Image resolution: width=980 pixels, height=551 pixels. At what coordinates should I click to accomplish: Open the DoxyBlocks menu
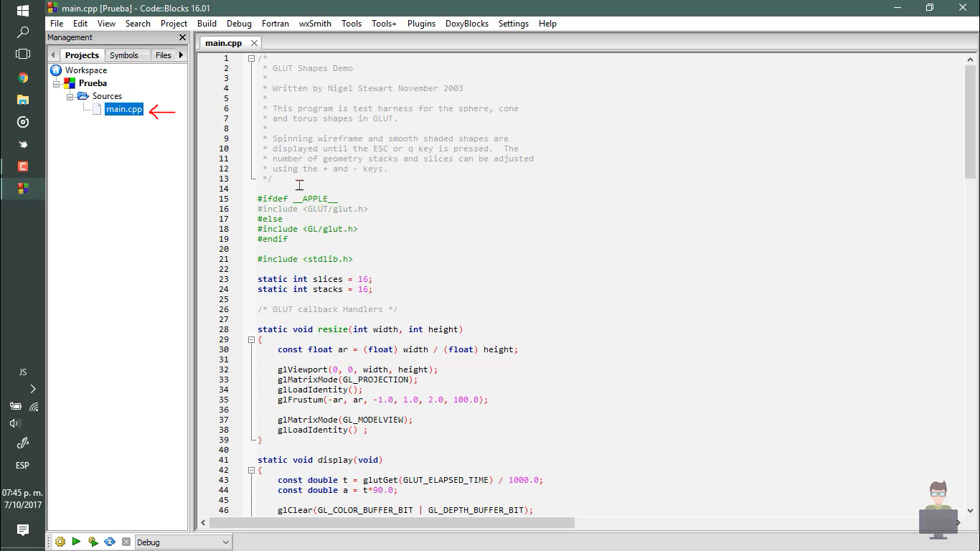pyautogui.click(x=466, y=24)
